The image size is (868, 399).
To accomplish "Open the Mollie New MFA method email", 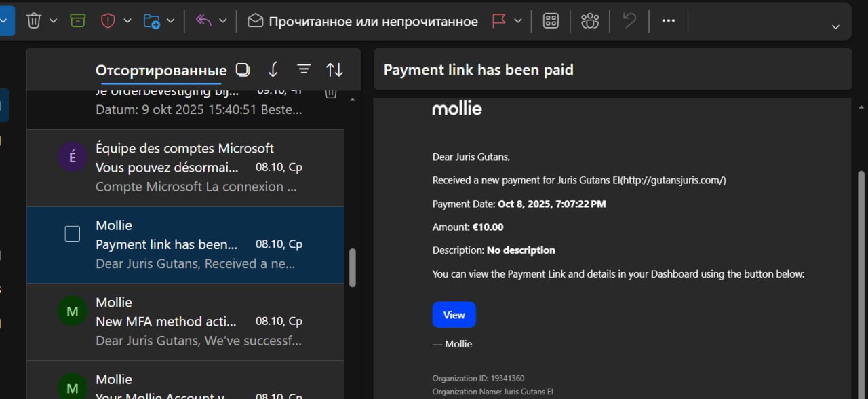I will click(x=185, y=322).
